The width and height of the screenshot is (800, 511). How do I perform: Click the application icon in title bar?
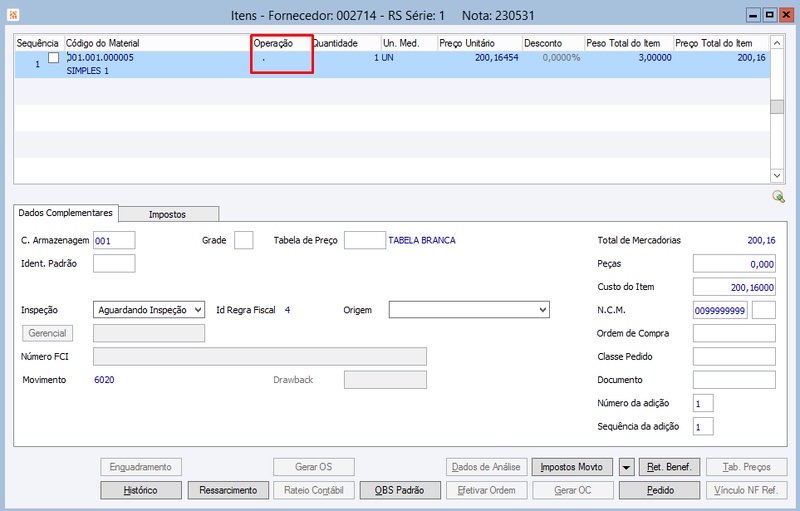[13, 15]
